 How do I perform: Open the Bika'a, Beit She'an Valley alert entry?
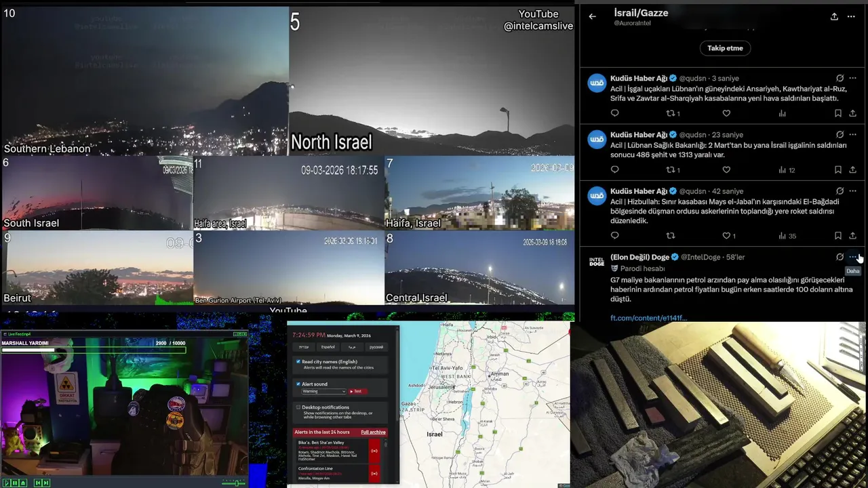coord(331,450)
